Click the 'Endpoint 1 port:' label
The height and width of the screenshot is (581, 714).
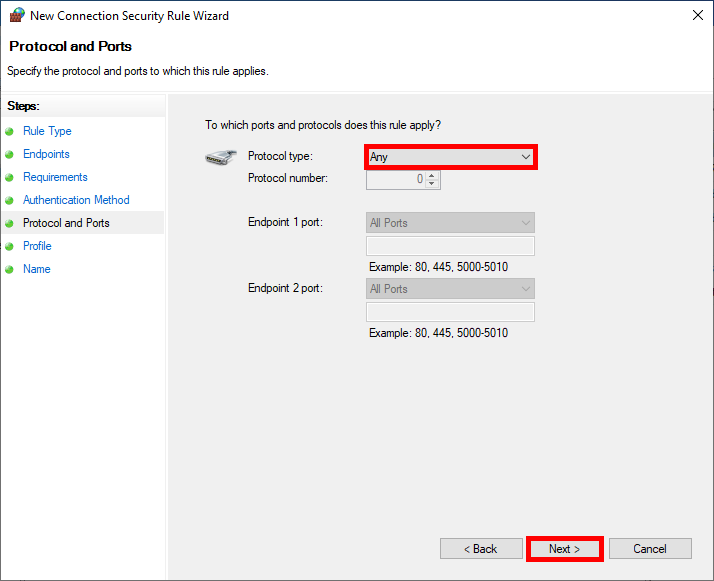click(x=285, y=222)
